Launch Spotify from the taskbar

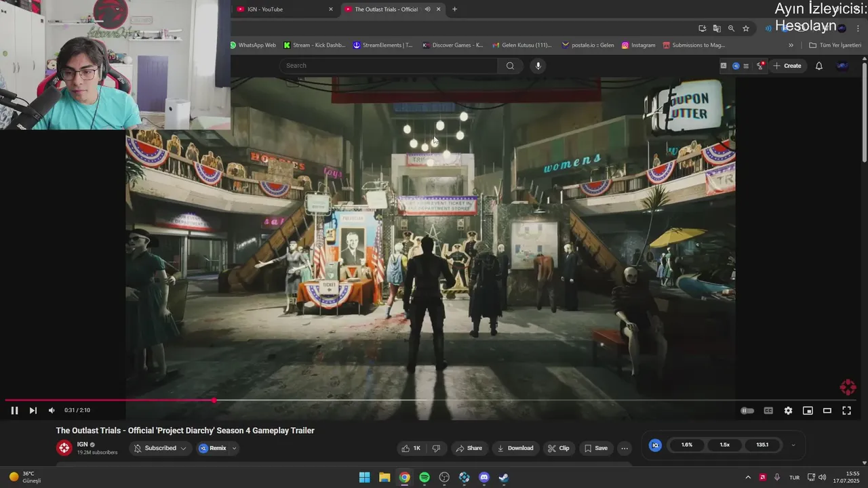tap(425, 477)
